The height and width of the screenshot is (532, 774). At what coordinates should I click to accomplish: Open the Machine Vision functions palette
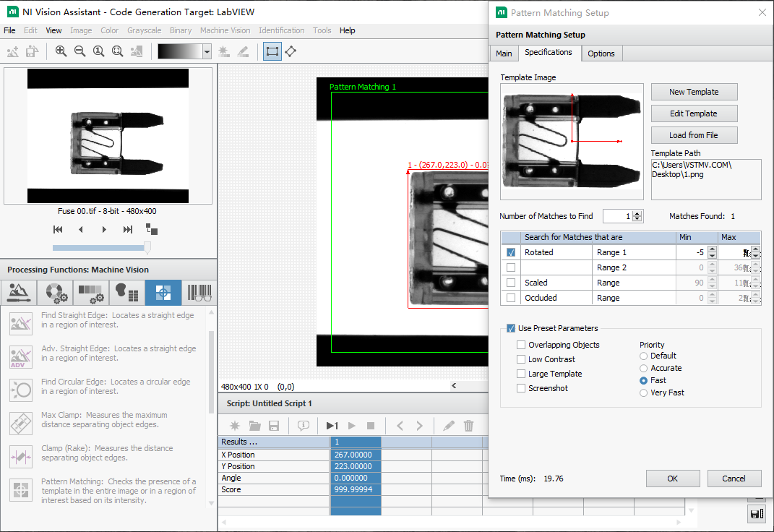[x=163, y=293]
